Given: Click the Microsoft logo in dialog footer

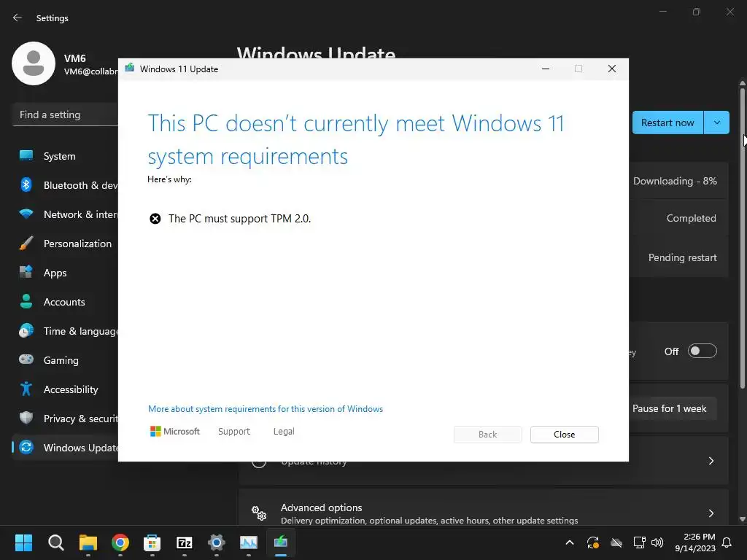Looking at the screenshot, I should (175, 432).
